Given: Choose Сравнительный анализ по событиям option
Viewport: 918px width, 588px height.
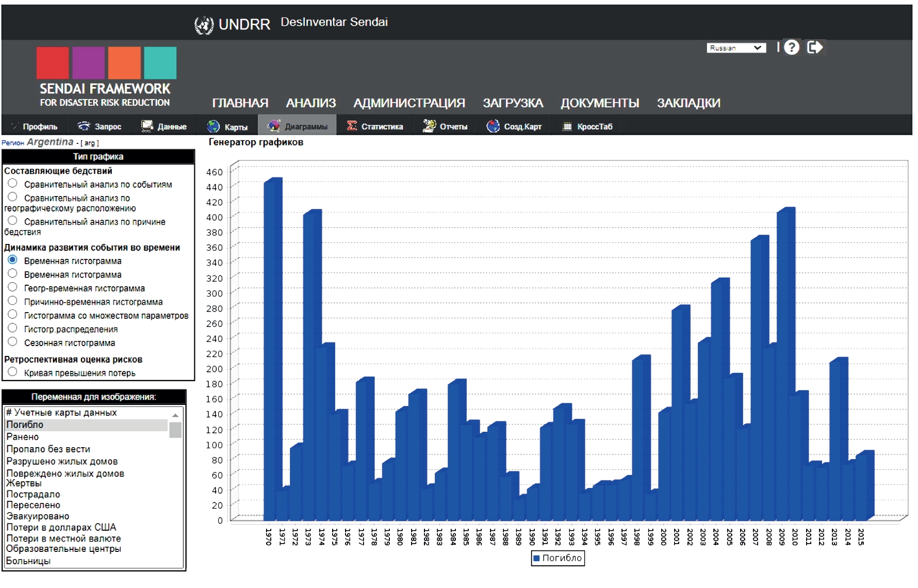Looking at the screenshot, I should (13, 184).
